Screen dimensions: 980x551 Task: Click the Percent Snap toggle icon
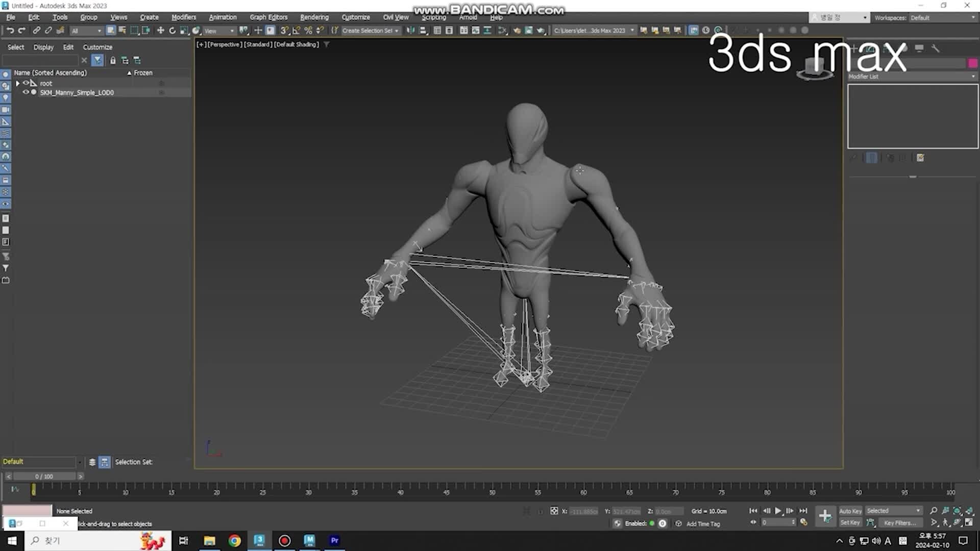coord(308,31)
